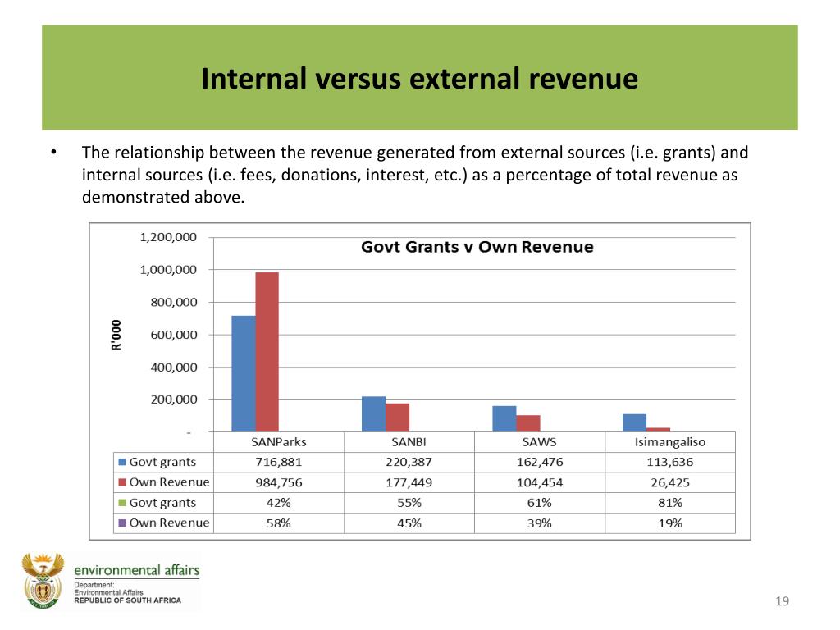Viewport: 840px width, 630px height.
Task: Select the cell value 104,454
Action: 540,482
